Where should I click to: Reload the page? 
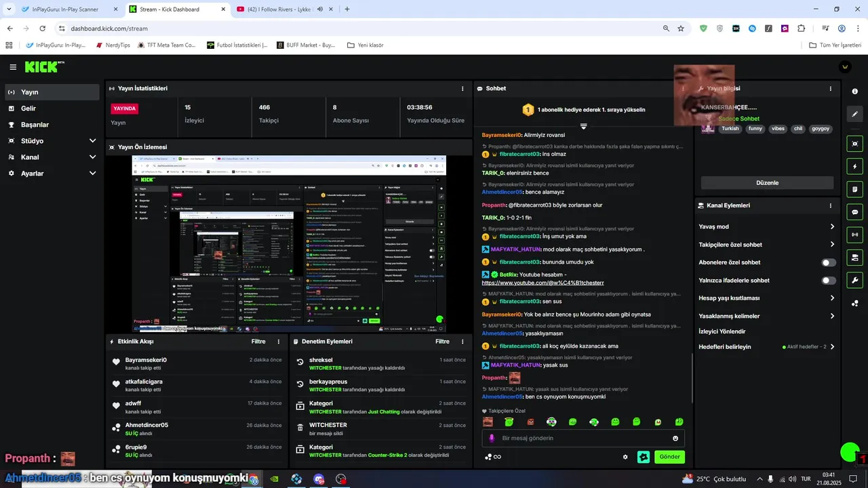[43, 28]
